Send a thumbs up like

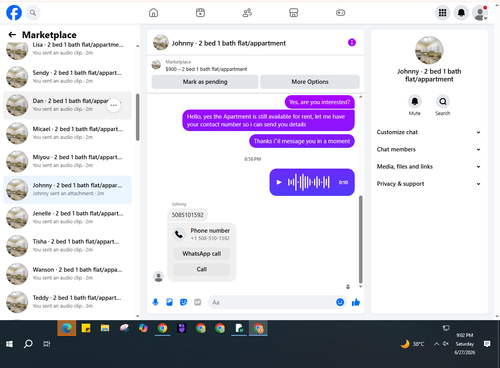[x=356, y=302]
